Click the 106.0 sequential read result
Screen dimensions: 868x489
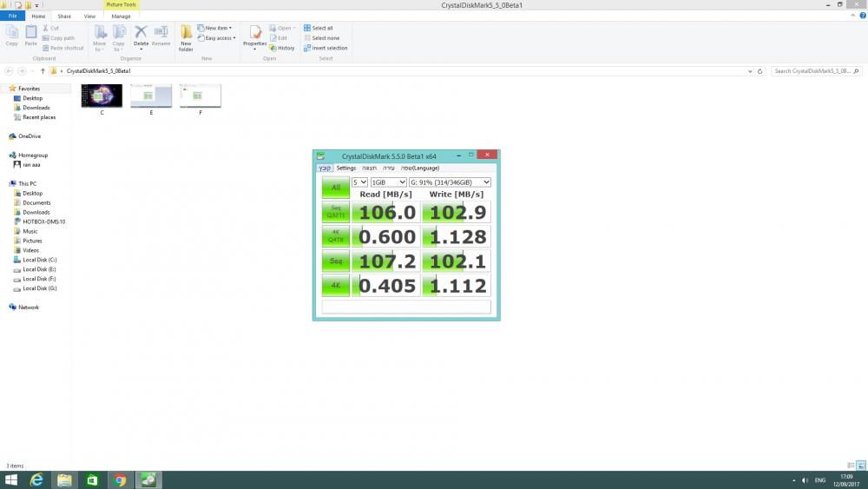pos(386,212)
